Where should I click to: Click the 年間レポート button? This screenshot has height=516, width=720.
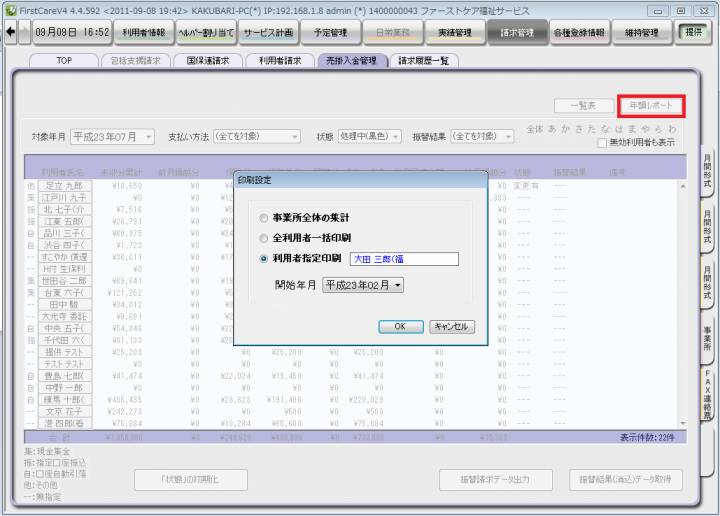click(650, 105)
